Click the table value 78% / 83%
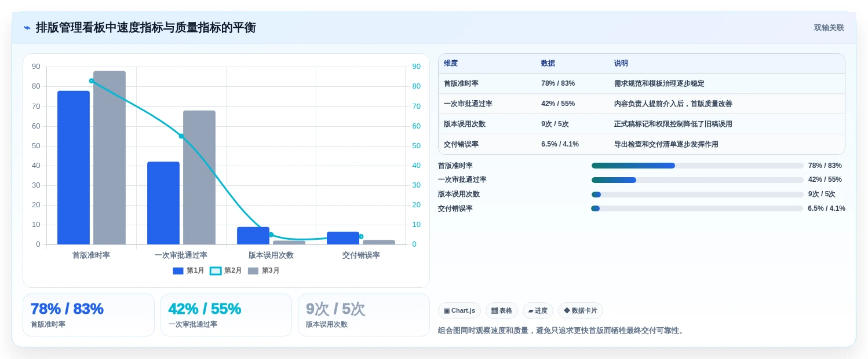Viewport: 868px width, 359px height. coord(558,83)
